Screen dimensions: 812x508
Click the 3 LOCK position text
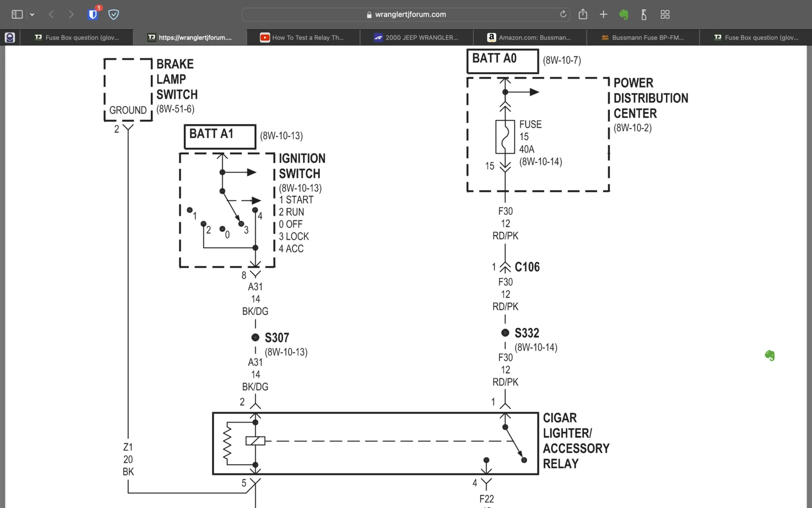point(294,236)
